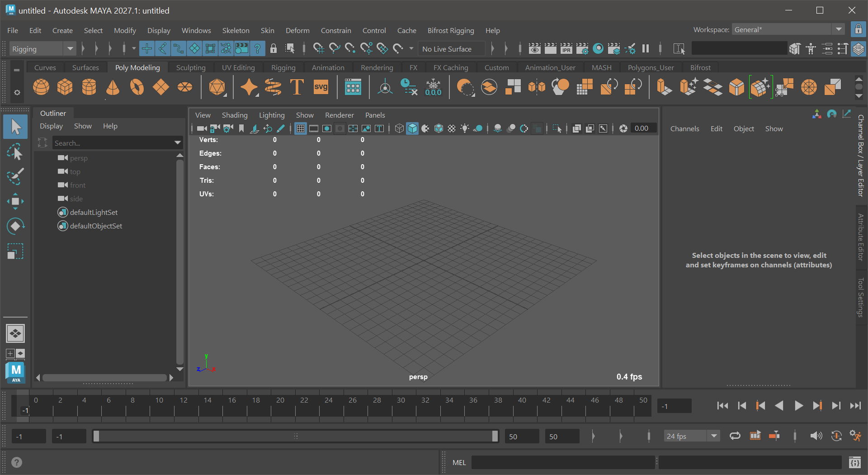The height and width of the screenshot is (475, 868).
Task: Create polygon disc from shelf
Action: coord(185,87)
